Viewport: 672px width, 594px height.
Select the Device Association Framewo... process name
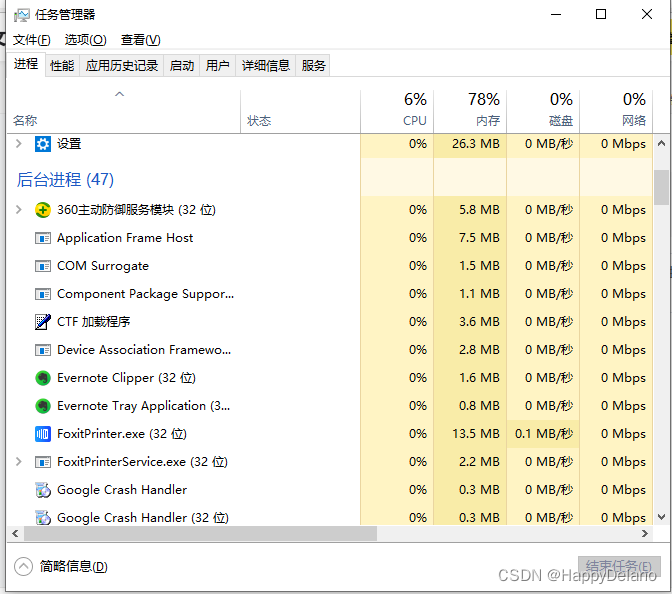point(144,350)
